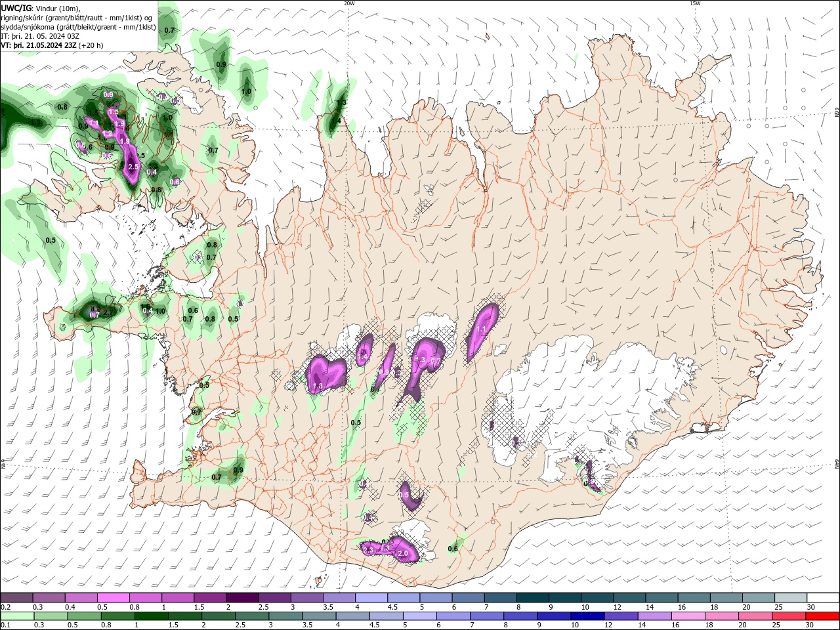Click the '2.3' value on the south coast
The height and width of the screenshot is (630, 840).
pos(368,550)
